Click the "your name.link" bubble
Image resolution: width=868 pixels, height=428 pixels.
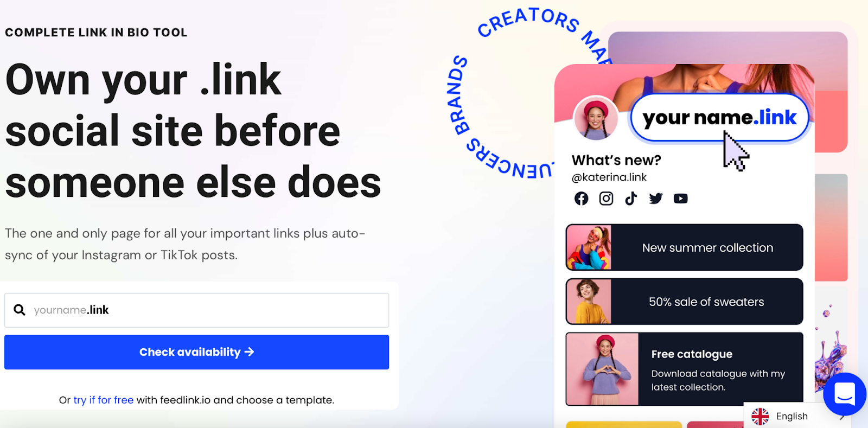tap(719, 118)
